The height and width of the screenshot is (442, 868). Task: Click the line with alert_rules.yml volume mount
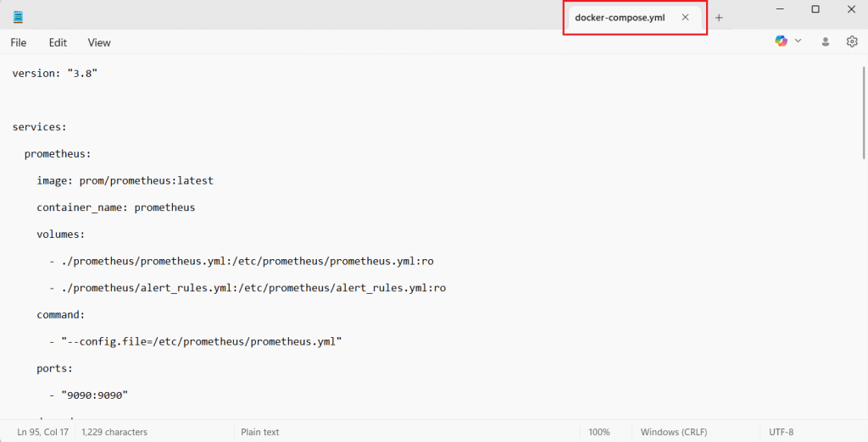pyautogui.click(x=248, y=288)
